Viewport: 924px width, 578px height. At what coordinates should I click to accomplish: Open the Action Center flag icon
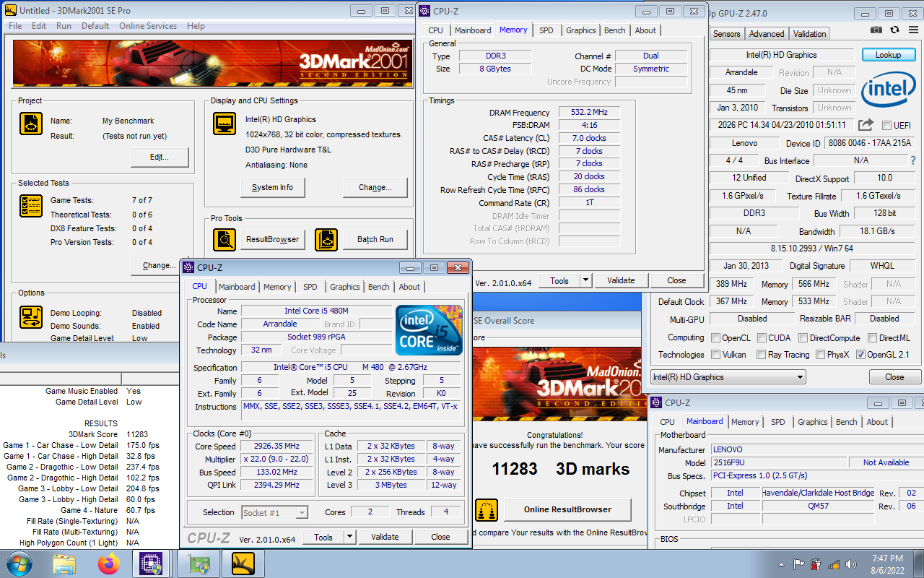(798, 564)
